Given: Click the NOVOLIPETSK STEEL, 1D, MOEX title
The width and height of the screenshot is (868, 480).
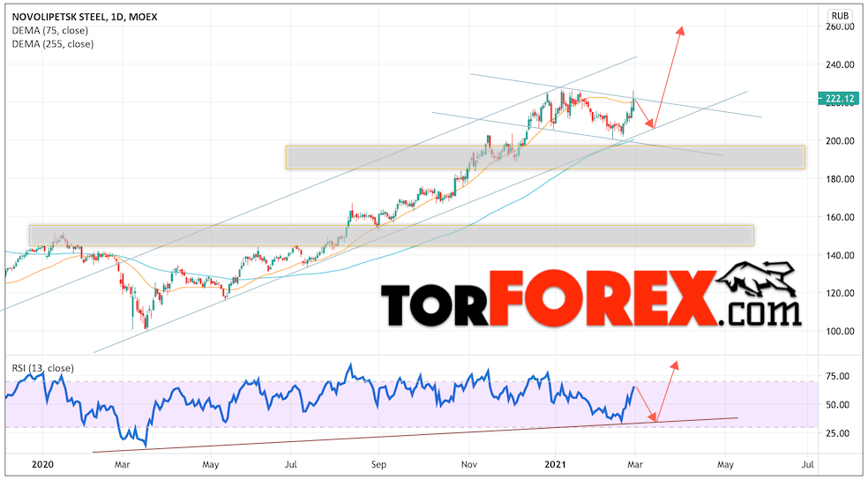Looking at the screenshot, I should point(84,17).
